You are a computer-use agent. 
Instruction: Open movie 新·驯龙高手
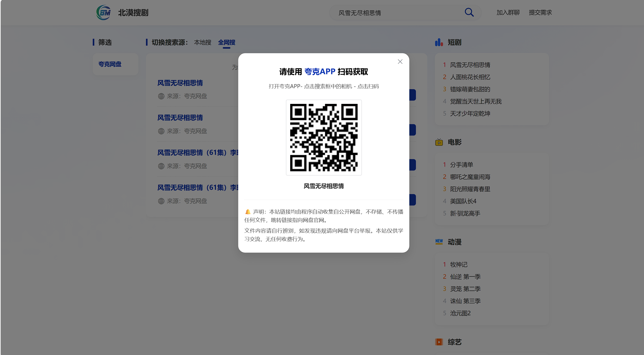[x=465, y=213]
